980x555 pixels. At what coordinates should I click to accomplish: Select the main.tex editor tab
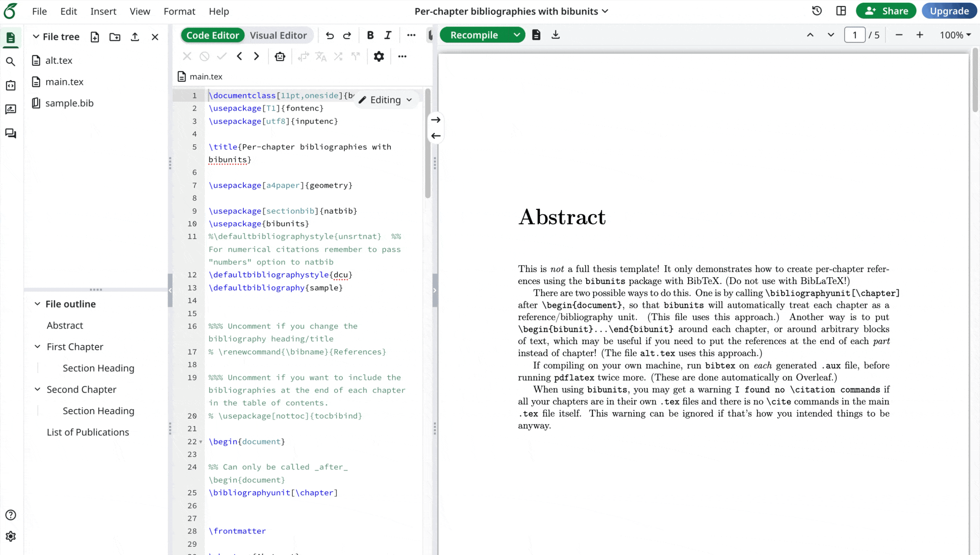click(x=206, y=76)
